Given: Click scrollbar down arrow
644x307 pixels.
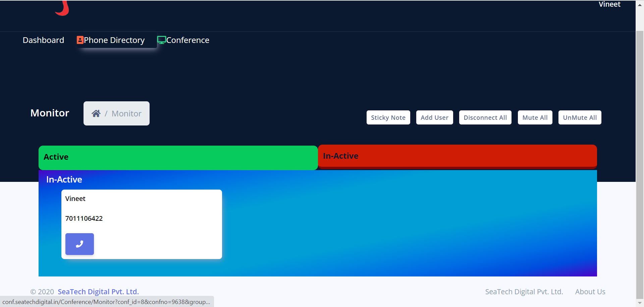Looking at the screenshot, I should click(x=640, y=303).
